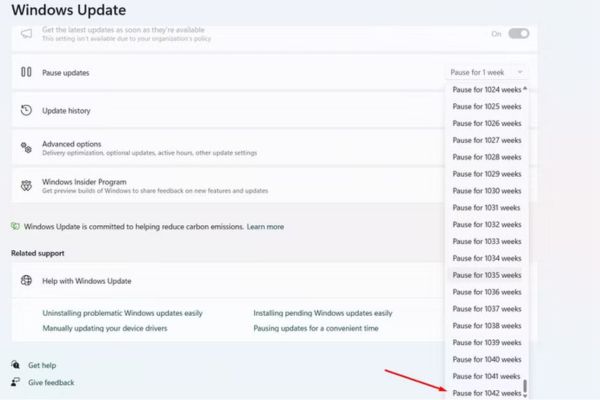Image resolution: width=600 pixels, height=400 pixels.
Task: Select Pause for 1042 weeks entry
Action: point(487,393)
